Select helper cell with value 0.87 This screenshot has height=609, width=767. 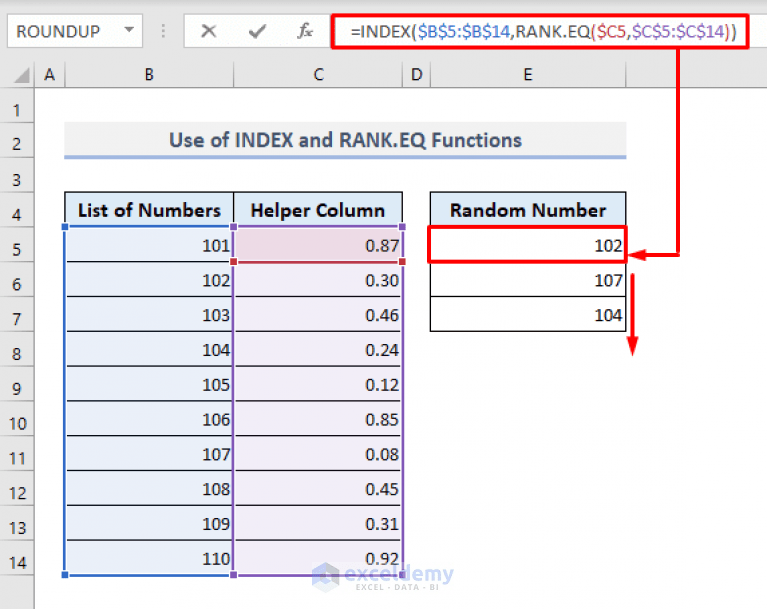pyautogui.click(x=318, y=245)
